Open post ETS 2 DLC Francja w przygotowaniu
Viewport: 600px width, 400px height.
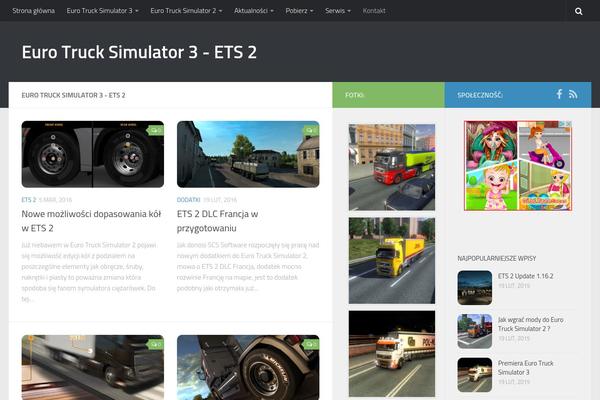click(217, 221)
